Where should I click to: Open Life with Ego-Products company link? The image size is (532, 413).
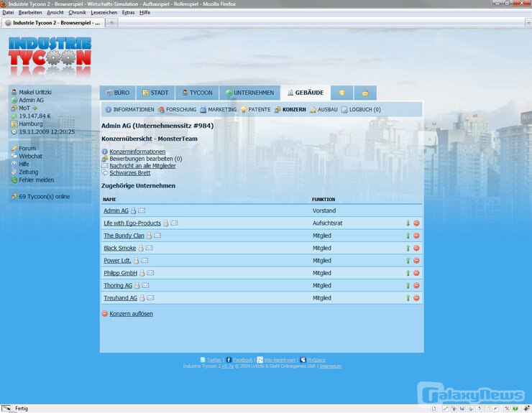132,223
